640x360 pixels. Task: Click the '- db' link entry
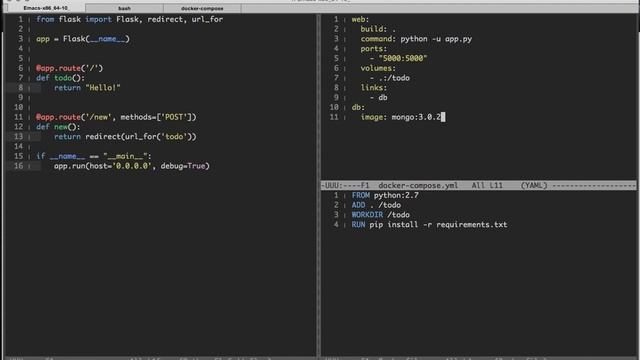coord(378,98)
